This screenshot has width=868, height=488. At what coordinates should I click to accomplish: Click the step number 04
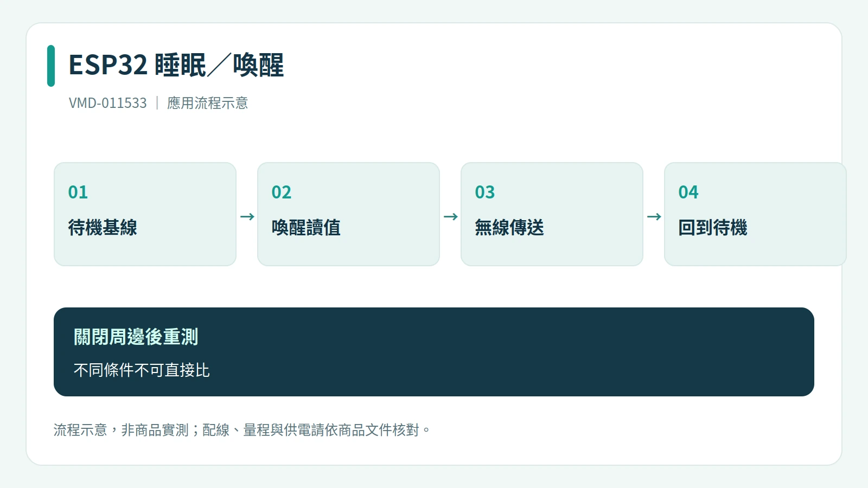[x=688, y=192]
